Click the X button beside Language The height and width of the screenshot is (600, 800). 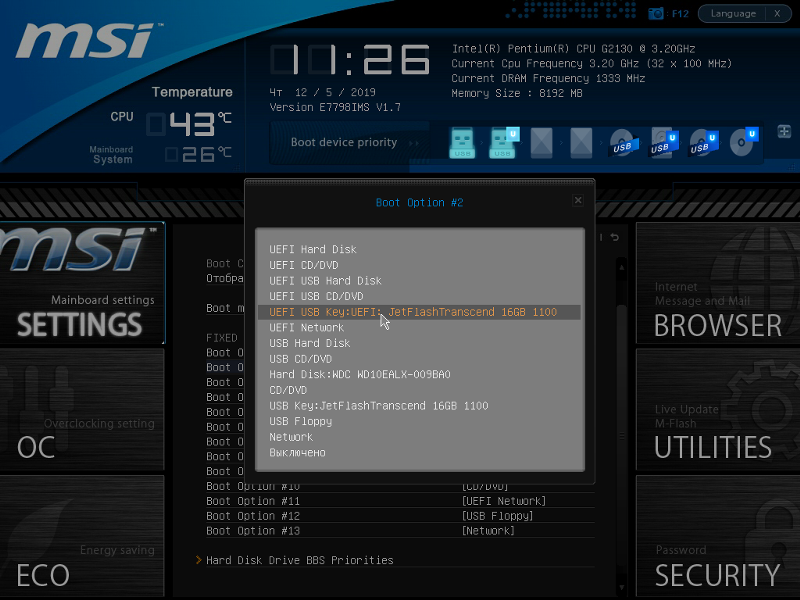tap(777, 14)
